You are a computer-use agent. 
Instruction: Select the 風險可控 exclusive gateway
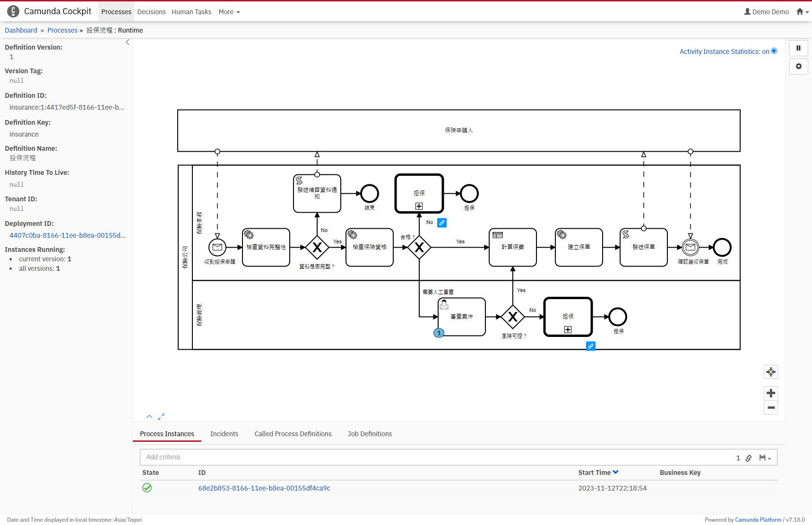coord(513,317)
